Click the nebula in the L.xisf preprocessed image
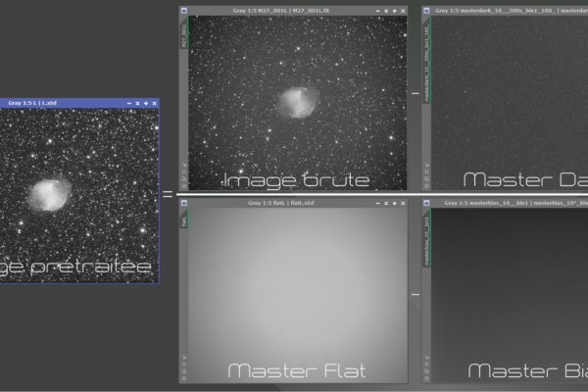 [50, 195]
